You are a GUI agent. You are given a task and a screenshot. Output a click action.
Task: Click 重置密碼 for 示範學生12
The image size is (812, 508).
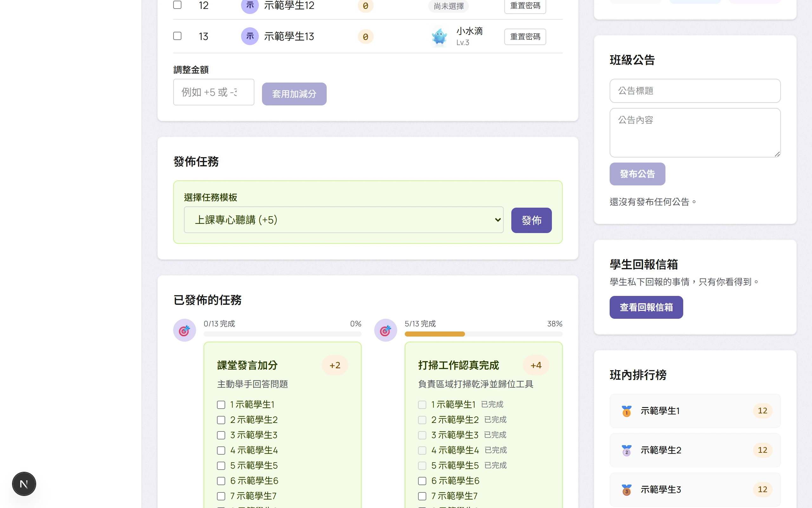(x=525, y=6)
